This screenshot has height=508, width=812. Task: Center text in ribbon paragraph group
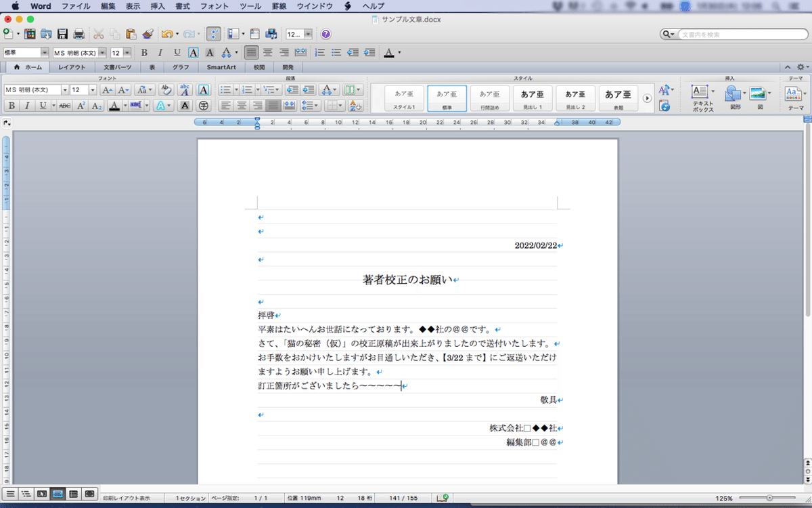(242, 106)
